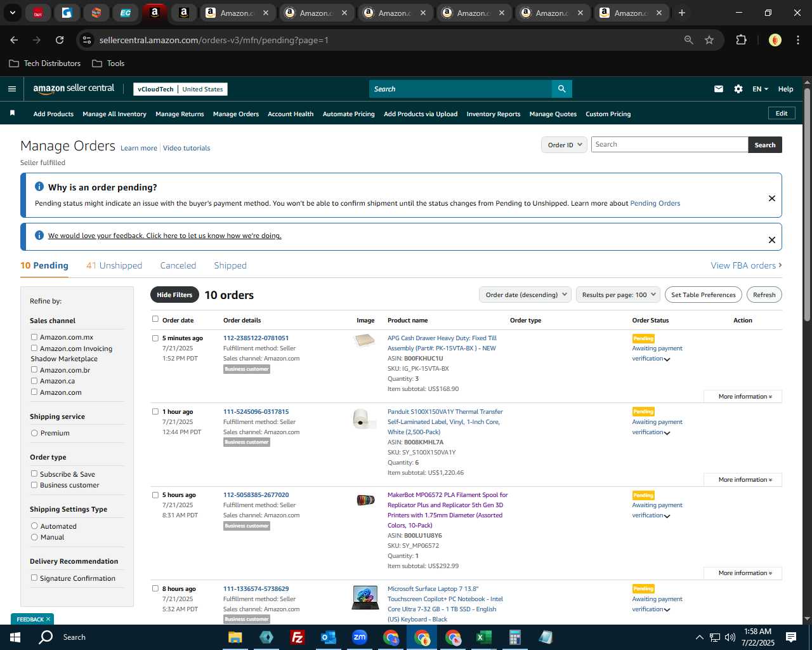Open Excel from the taskbar
The width and height of the screenshot is (812, 650).
(484, 637)
